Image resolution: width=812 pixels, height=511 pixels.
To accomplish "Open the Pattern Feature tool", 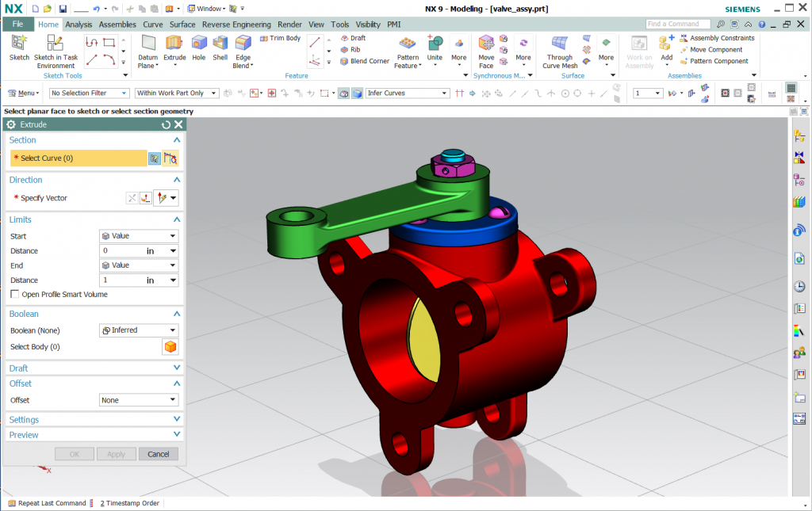I will click(408, 51).
